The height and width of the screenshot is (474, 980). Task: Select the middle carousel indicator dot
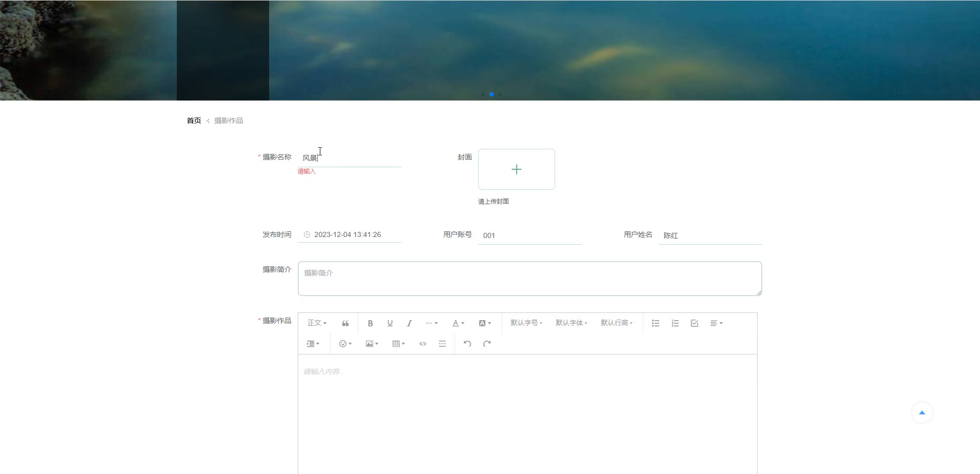tap(492, 94)
